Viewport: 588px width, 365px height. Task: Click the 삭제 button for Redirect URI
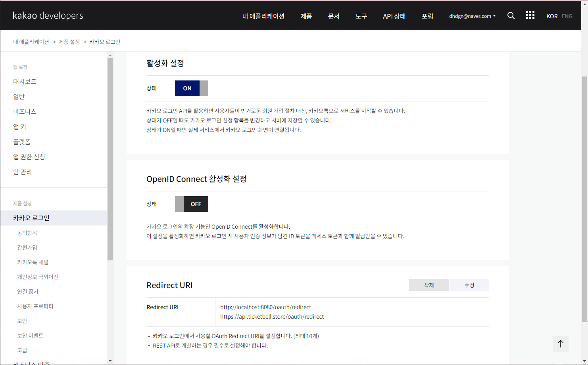point(429,285)
